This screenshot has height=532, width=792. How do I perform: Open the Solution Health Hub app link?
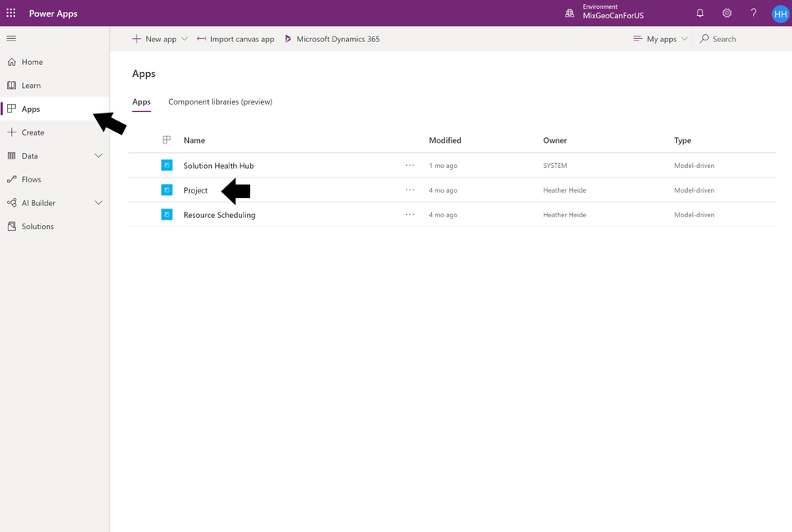219,166
